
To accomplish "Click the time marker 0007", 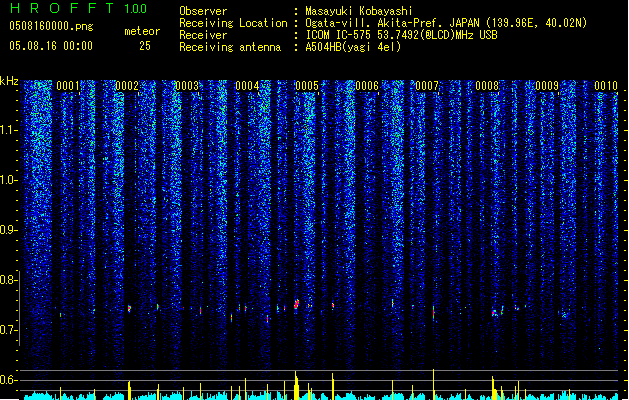I will [x=427, y=86].
